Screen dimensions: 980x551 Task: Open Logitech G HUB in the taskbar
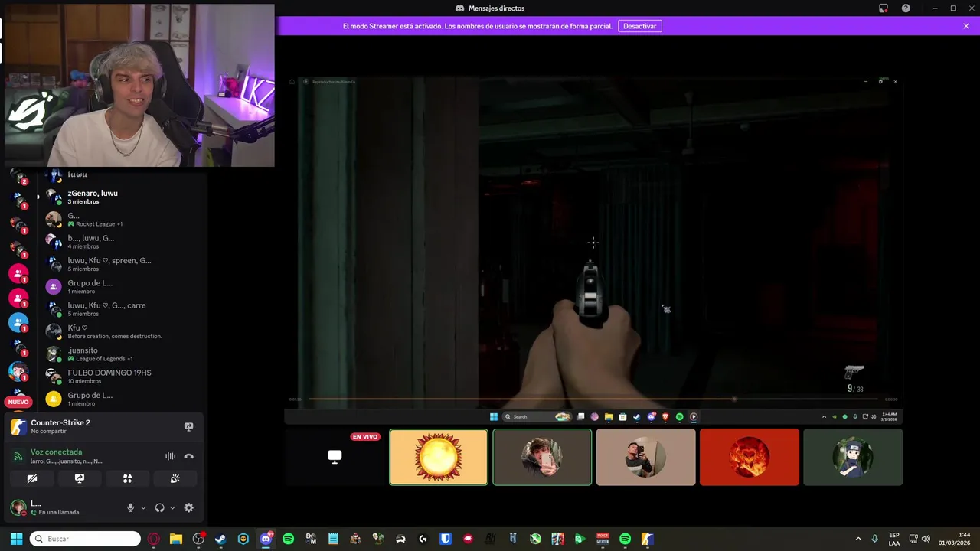[x=423, y=539]
